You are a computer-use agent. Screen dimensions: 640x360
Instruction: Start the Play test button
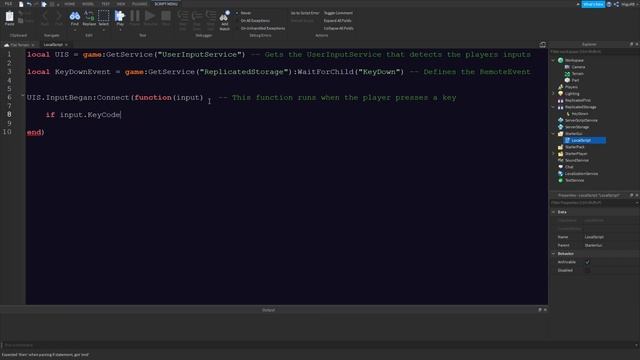click(120, 16)
